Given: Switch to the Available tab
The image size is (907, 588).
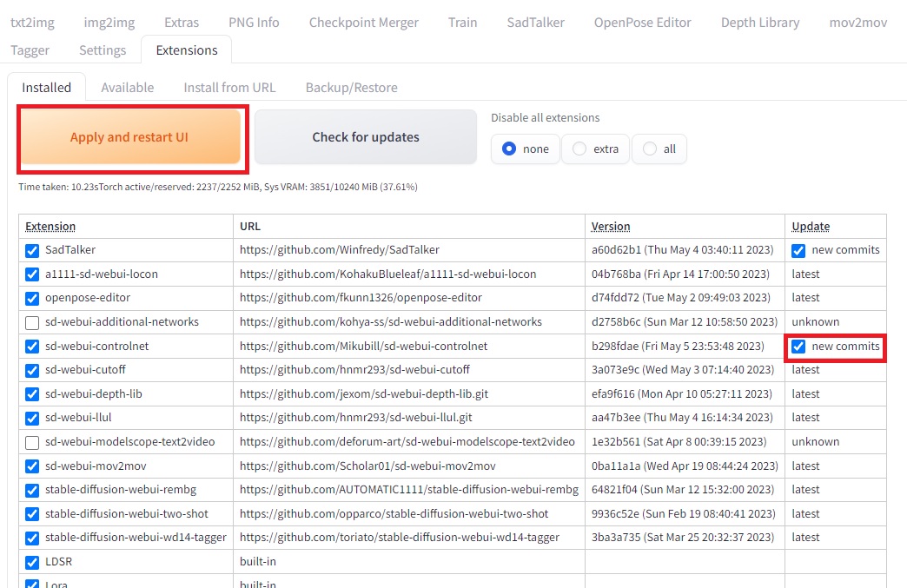Looking at the screenshot, I should pyautogui.click(x=127, y=87).
